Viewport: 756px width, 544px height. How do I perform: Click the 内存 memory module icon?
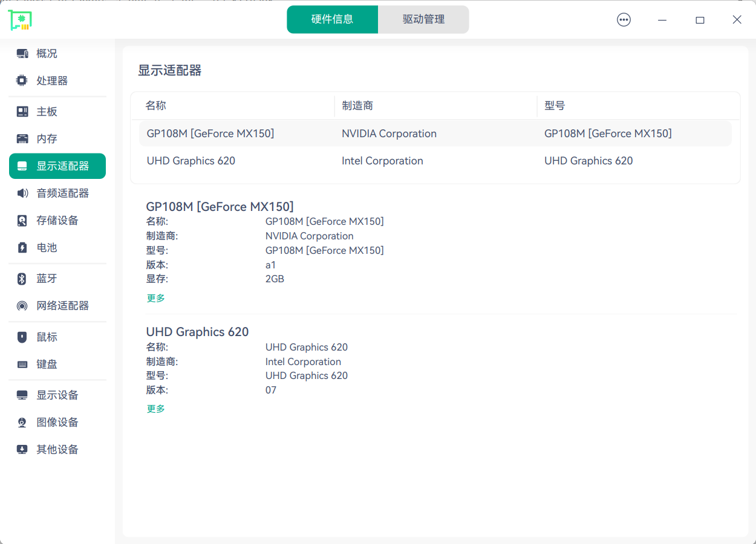pos(22,139)
